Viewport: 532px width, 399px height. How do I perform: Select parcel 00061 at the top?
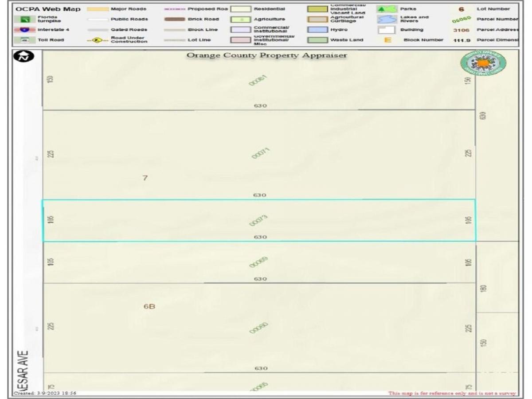coord(258,80)
